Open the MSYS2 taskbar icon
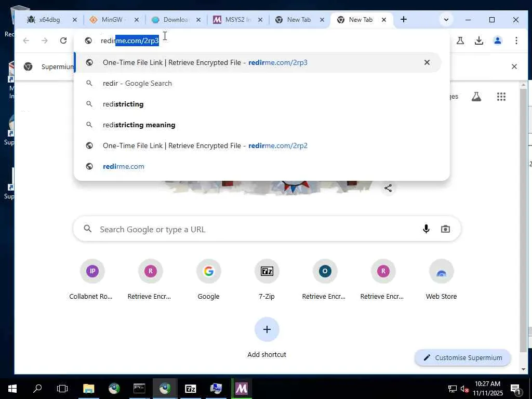The width and height of the screenshot is (532, 399). coord(241,389)
